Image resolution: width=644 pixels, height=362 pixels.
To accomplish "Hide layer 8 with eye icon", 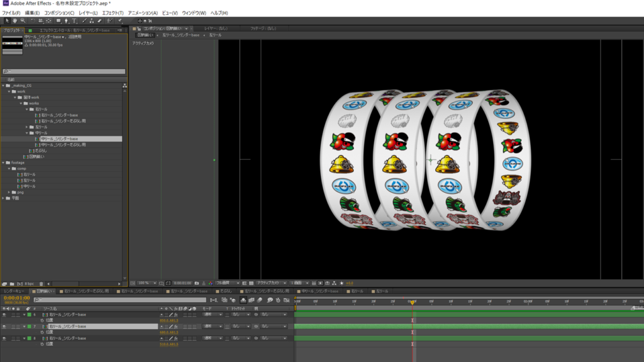I will 4,339.
